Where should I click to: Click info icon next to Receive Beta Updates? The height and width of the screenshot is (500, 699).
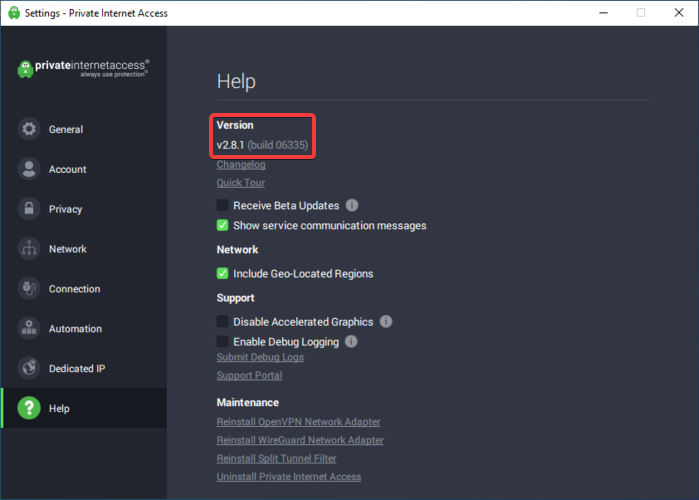click(352, 205)
